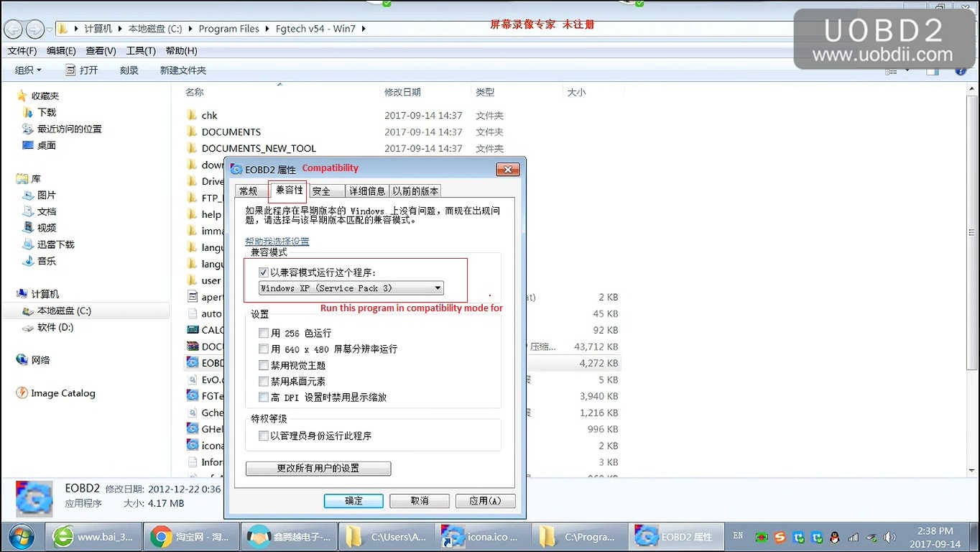Select the 最近访问的位置 icon in sidebar
This screenshot has height=552, width=980.
click(28, 129)
